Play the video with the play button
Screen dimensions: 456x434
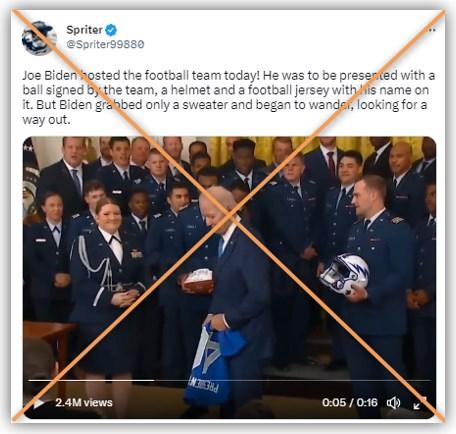[x=38, y=403]
